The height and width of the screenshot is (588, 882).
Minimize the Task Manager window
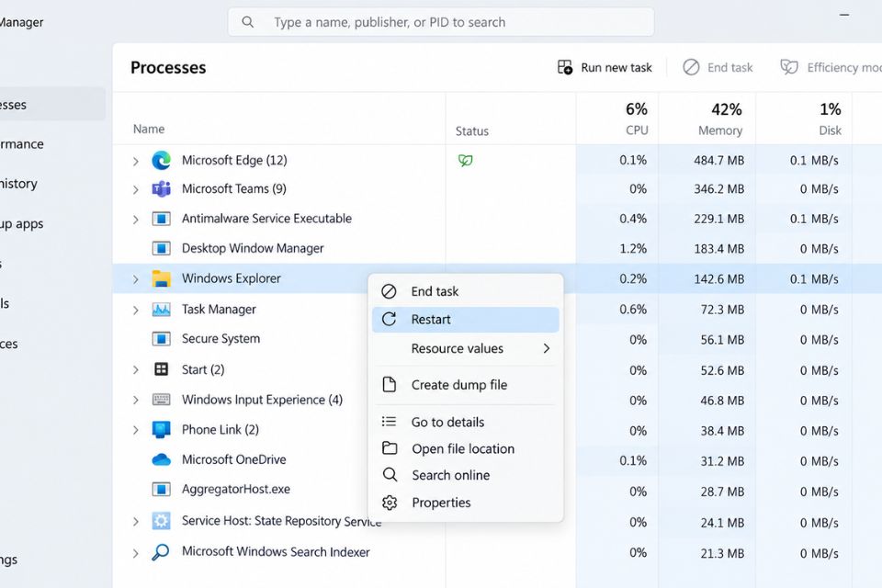[x=844, y=16]
